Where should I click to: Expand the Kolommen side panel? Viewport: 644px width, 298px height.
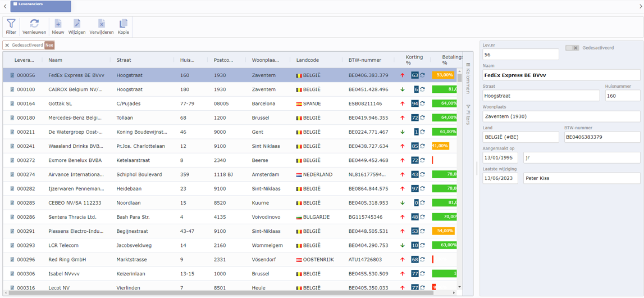[468, 78]
